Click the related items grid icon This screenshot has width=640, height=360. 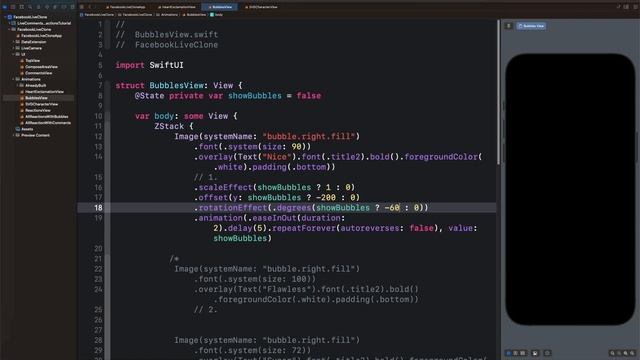pos(82,7)
